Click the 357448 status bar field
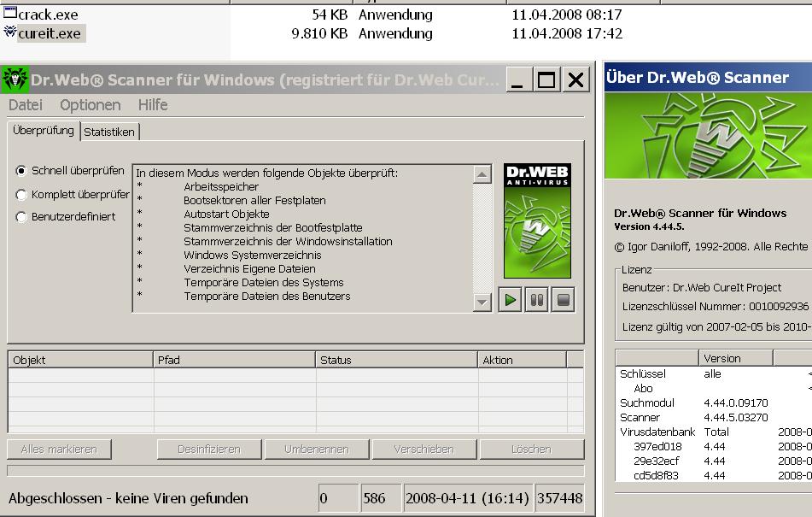This screenshot has width=812, height=517. 560,498
